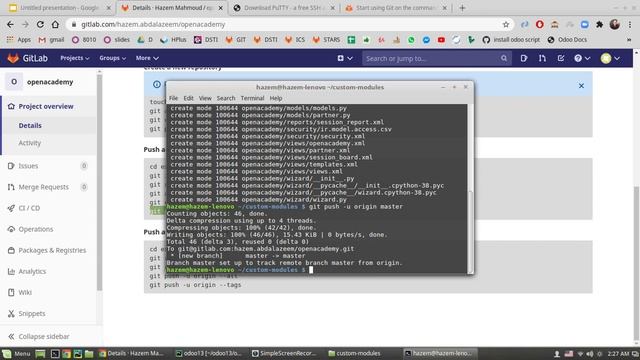The height and width of the screenshot is (360, 640).
Task: Open the to-do list navbar icon
Action: [561, 58]
